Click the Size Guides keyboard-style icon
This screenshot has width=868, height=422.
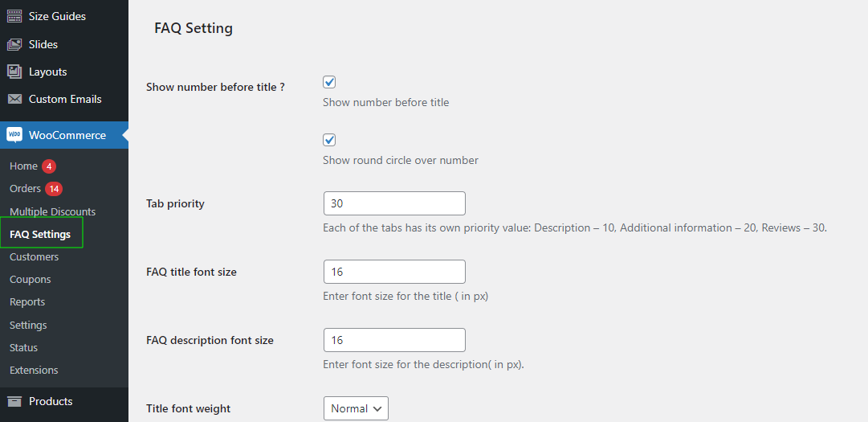[x=14, y=16]
